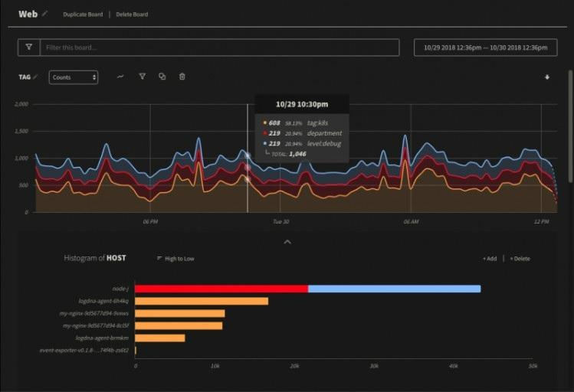This screenshot has height=392, width=574.
Task: Click Duplicate Board
Action: pyautogui.click(x=81, y=15)
